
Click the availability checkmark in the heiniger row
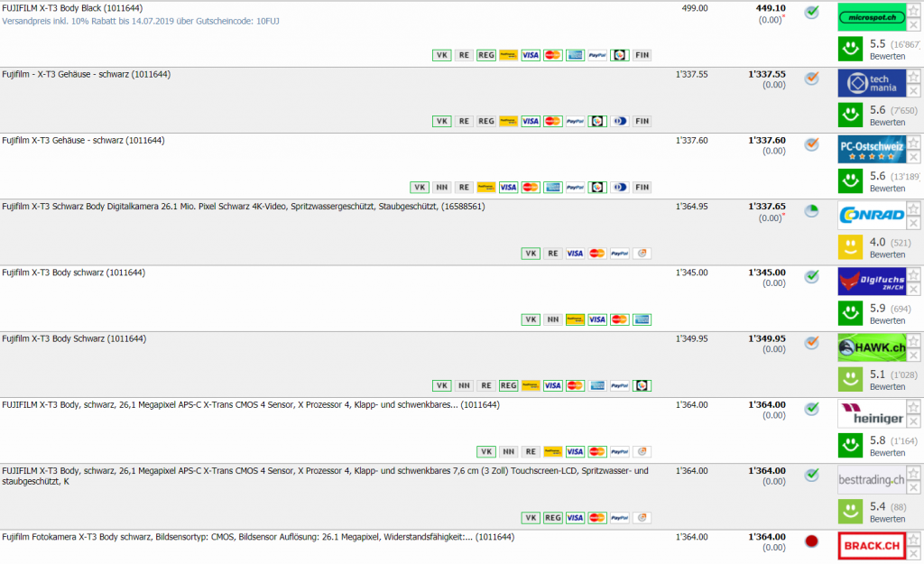click(x=811, y=409)
